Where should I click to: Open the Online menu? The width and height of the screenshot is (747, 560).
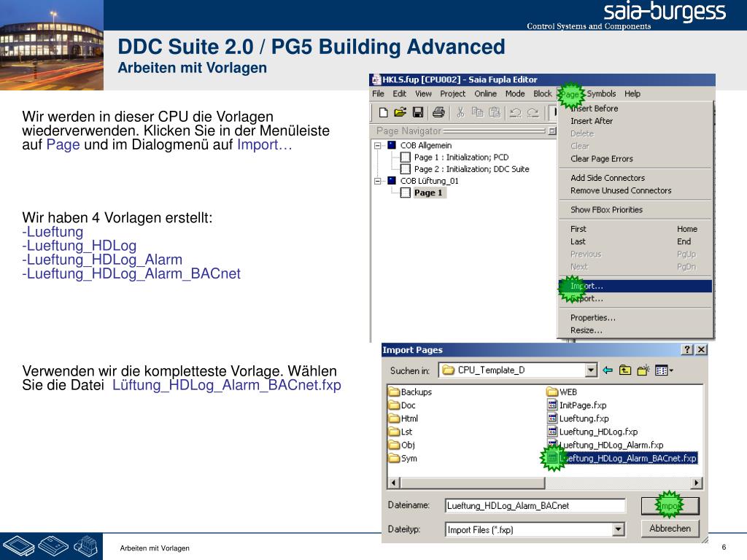[x=485, y=94]
